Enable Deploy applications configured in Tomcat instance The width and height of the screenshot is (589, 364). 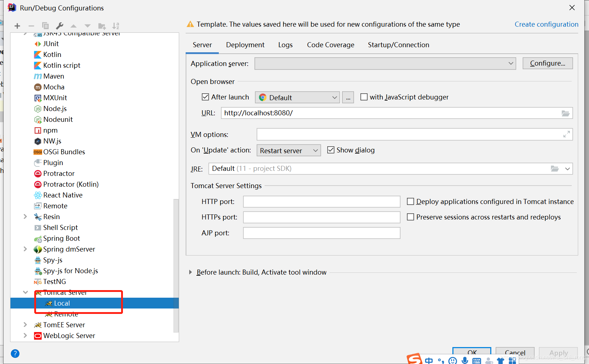pyautogui.click(x=411, y=201)
